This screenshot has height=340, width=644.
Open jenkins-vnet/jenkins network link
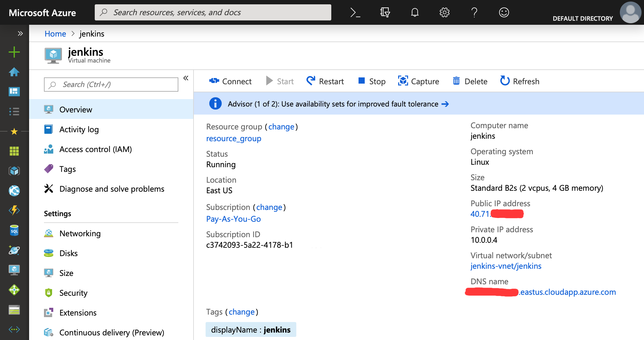(506, 266)
